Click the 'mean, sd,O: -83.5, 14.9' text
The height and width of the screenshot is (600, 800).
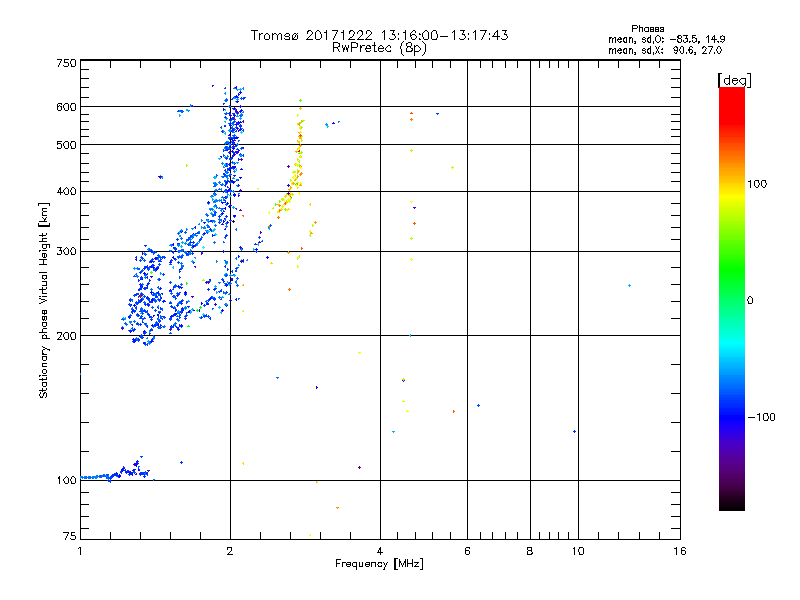(666, 39)
